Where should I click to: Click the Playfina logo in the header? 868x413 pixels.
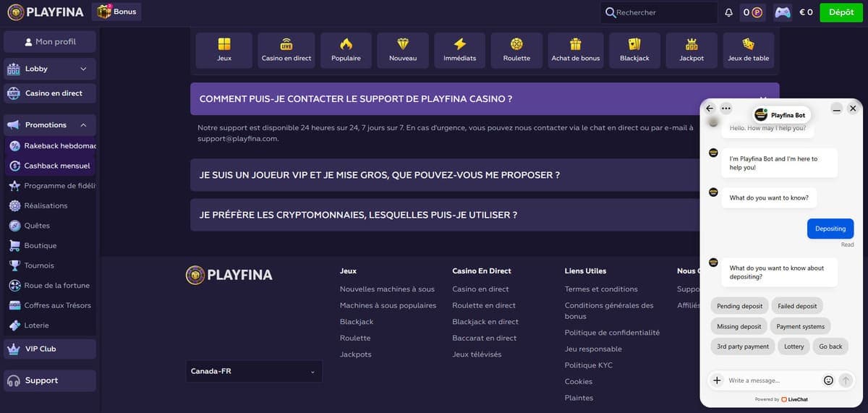point(46,12)
